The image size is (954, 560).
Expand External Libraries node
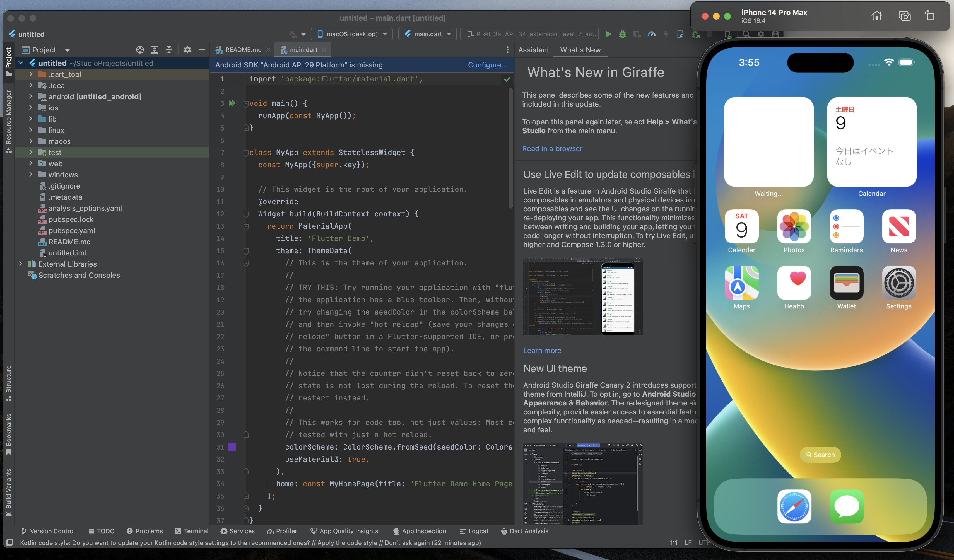pos(21,264)
